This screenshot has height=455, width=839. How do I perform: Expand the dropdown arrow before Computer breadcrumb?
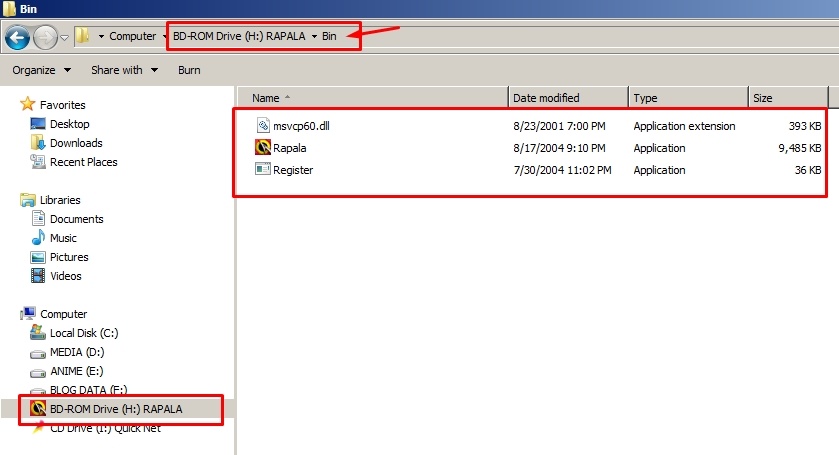101,36
